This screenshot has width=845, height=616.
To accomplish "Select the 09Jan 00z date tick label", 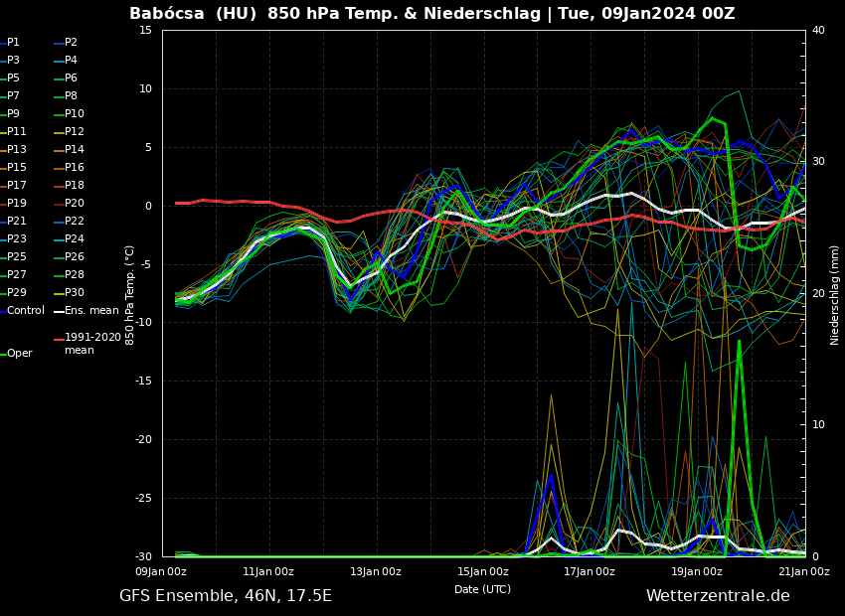I will click(161, 571).
